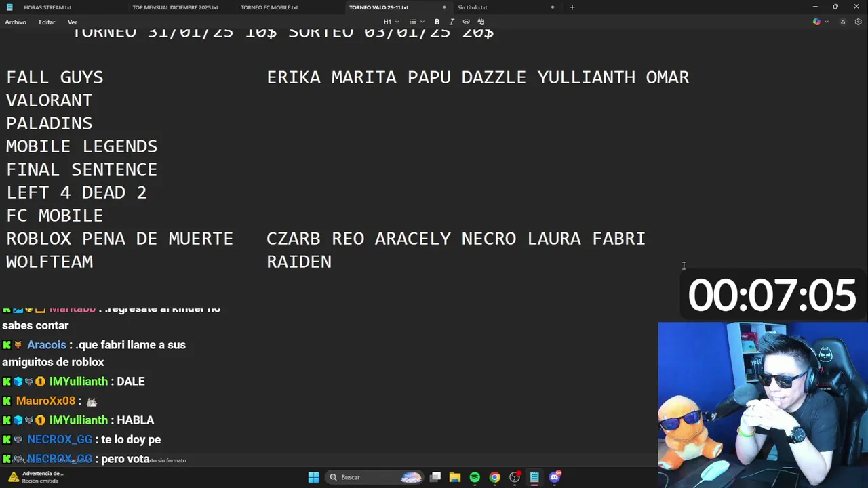
Task: Click the MOBILE LEGENDS line
Action: 82,146
